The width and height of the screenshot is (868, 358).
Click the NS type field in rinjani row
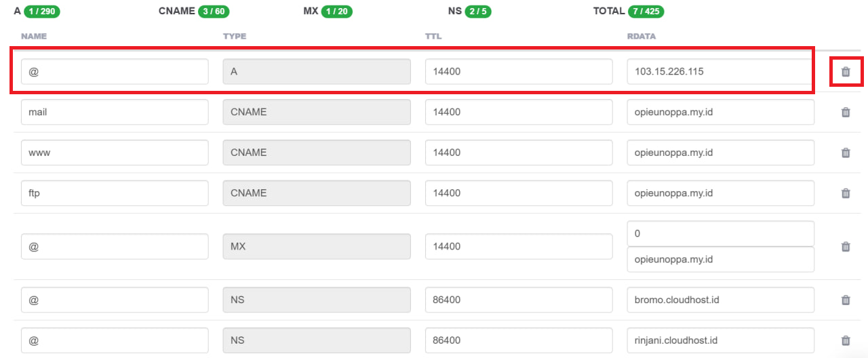tap(317, 340)
